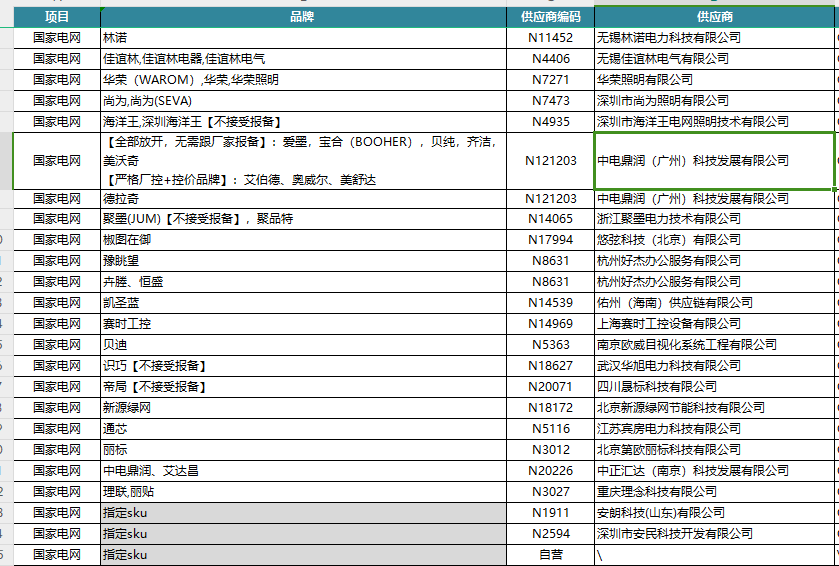Viewport: 839px width, 566px height.
Task: Click supplier 无锡佳谊林电气有限公司
Action: (x=714, y=59)
